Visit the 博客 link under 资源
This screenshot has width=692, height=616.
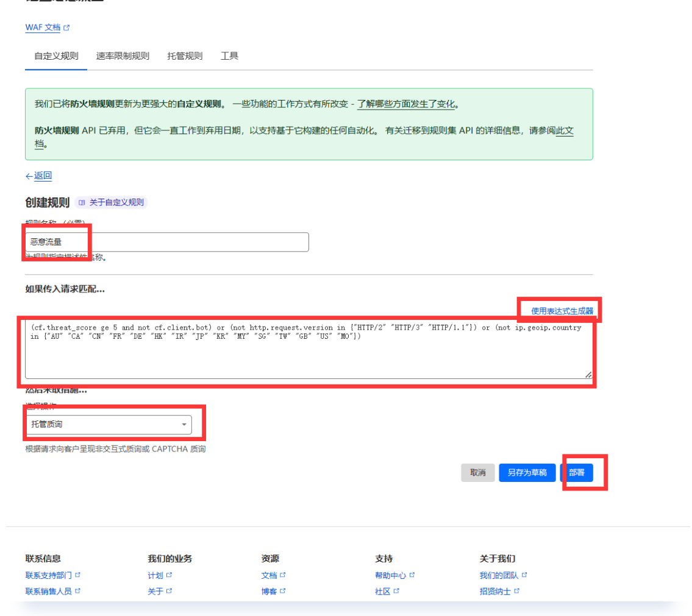[x=269, y=591]
